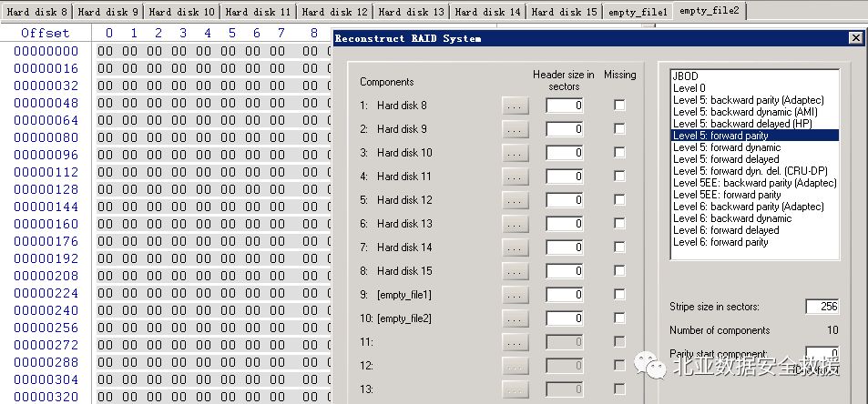Select the Hard disk 13 tab
868x404 pixels.
tap(411, 12)
